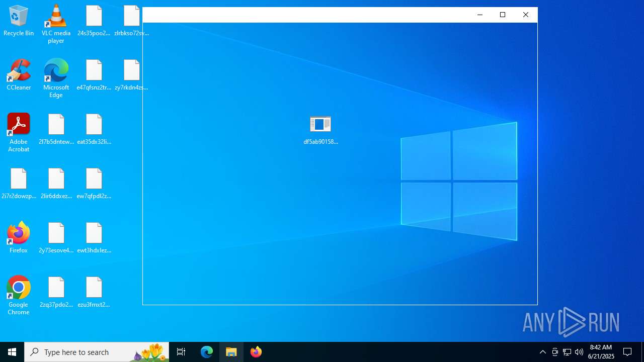Select the e47qfsnz2tr file icon
This screenshot has height=362, width=644.
point(94,75)
